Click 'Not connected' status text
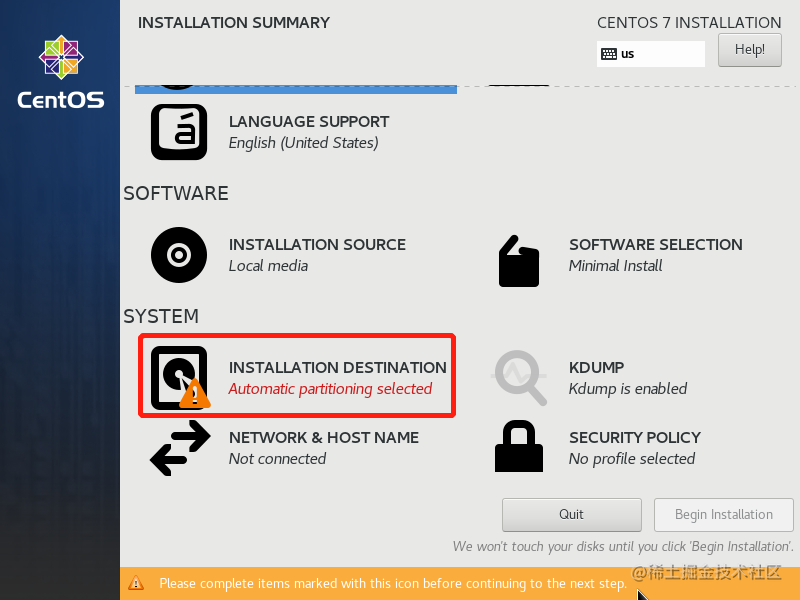800x600 pixels. [277, 459]
